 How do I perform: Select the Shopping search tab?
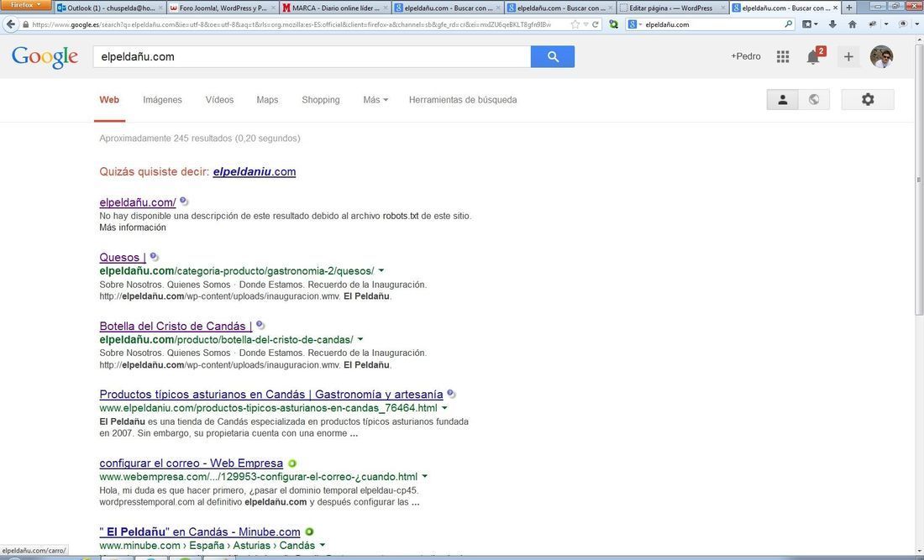click(321, 100)
